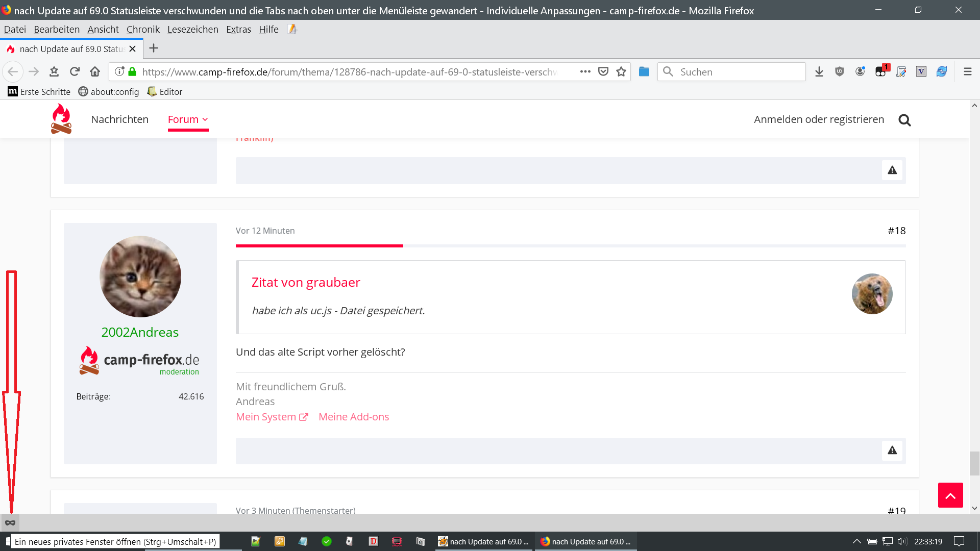Go to the Firefox home page
Screen dimensions: 980x551
click(95, 71)
